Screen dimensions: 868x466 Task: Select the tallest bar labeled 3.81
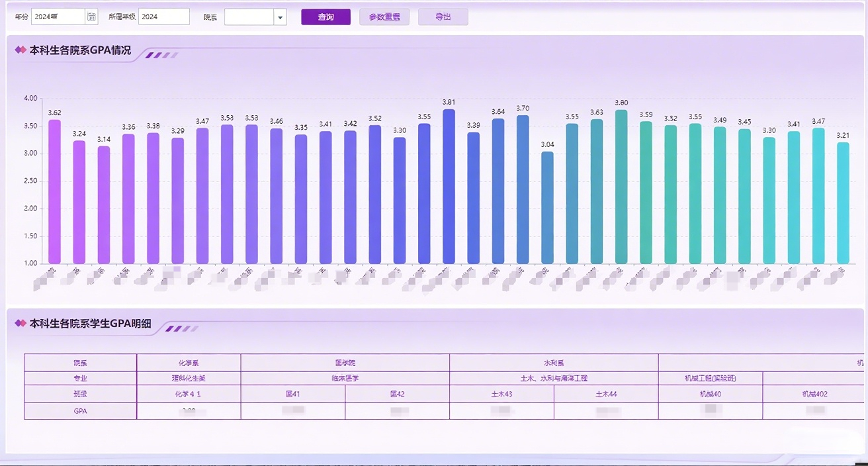[x=449, y=187]
